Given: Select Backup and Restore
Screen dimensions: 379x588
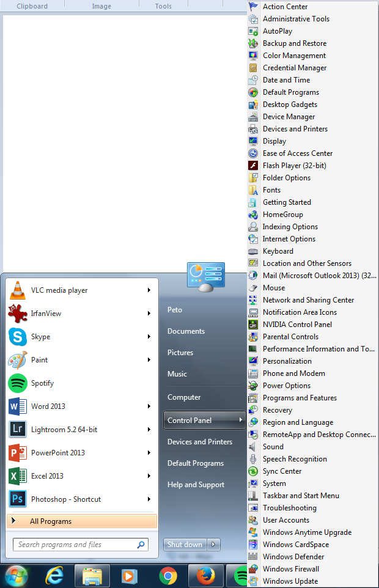Looking at the screenshot, I should (312, 43).
